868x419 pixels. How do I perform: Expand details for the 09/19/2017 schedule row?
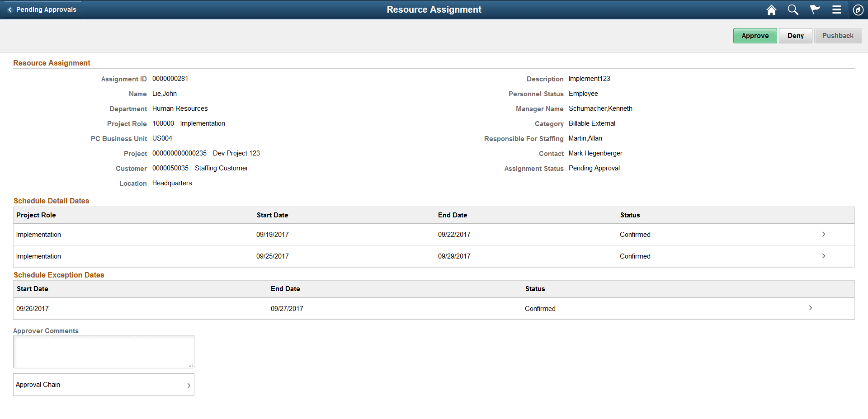[x=823, y=234]
